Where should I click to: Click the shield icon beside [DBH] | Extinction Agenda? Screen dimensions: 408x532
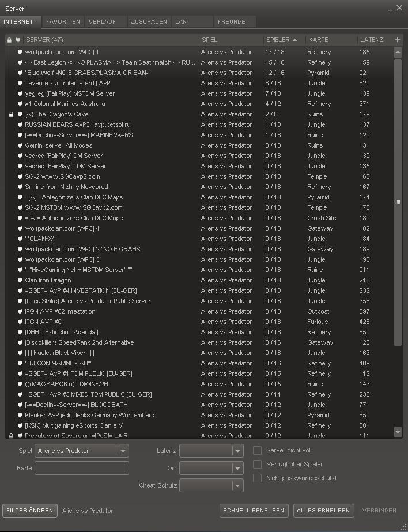[x=20, y=332]
